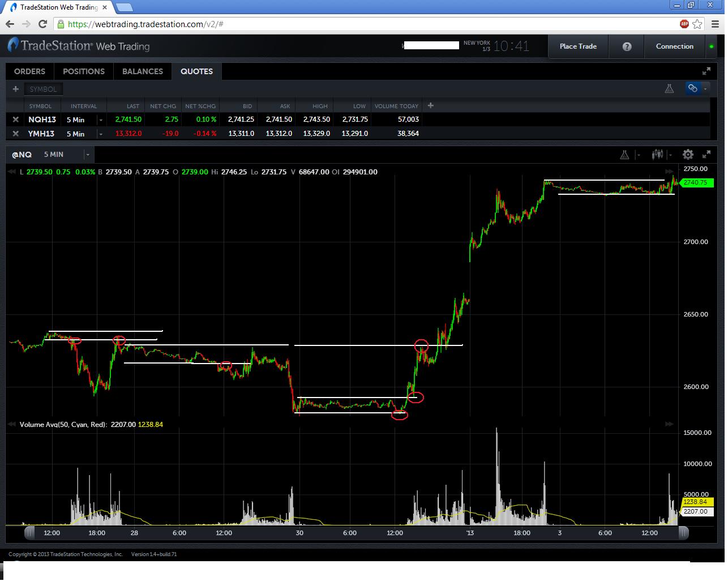
Task: Remove the YMH13 row with its X icon
Action: pyautogui.click(x=16, y=134)
